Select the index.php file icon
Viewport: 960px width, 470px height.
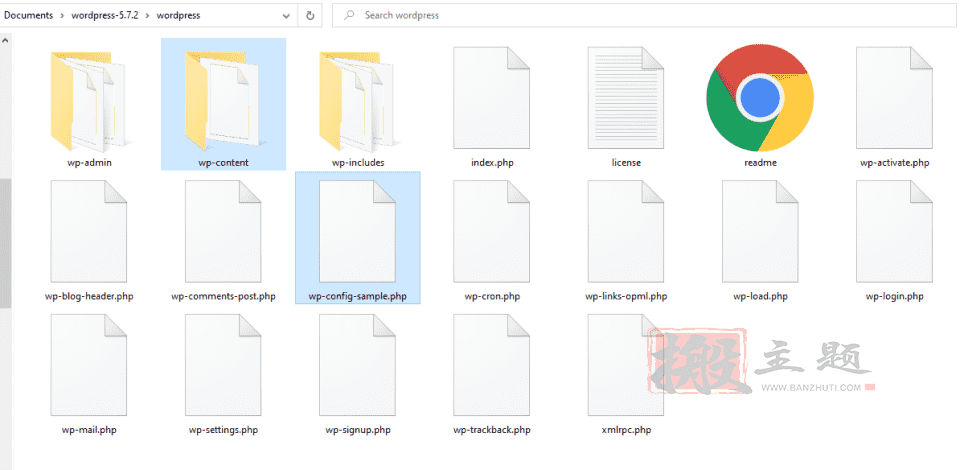tap(492, 98)
